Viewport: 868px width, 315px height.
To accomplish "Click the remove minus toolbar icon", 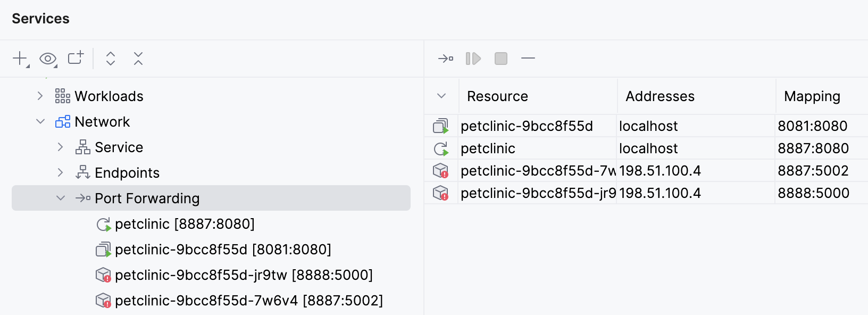I will point(528,58).
